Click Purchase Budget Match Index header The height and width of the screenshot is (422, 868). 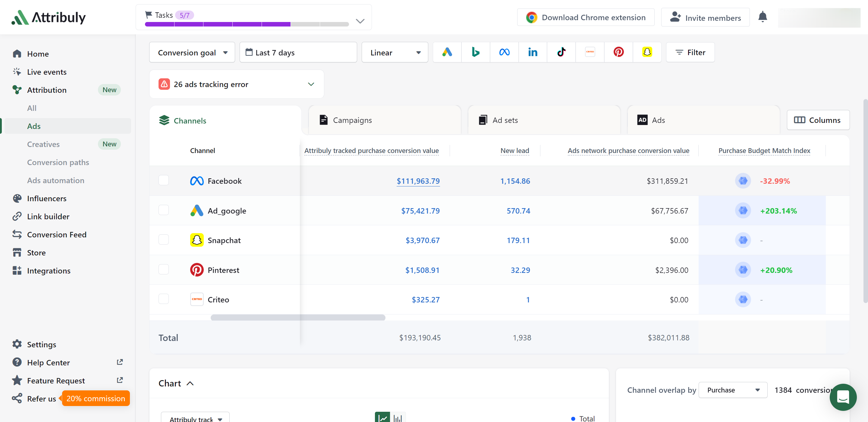pyautogui.click(x=764, y=151)
